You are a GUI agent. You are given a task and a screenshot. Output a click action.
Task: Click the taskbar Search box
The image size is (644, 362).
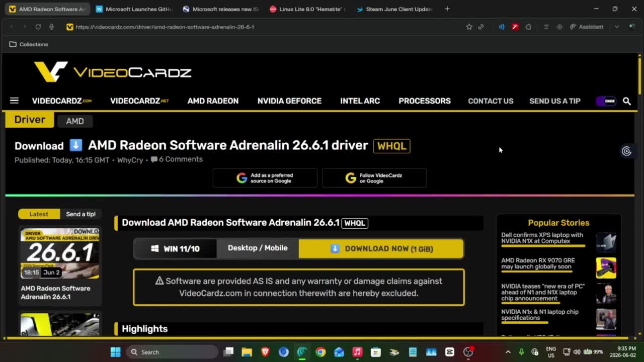(172, 352)
